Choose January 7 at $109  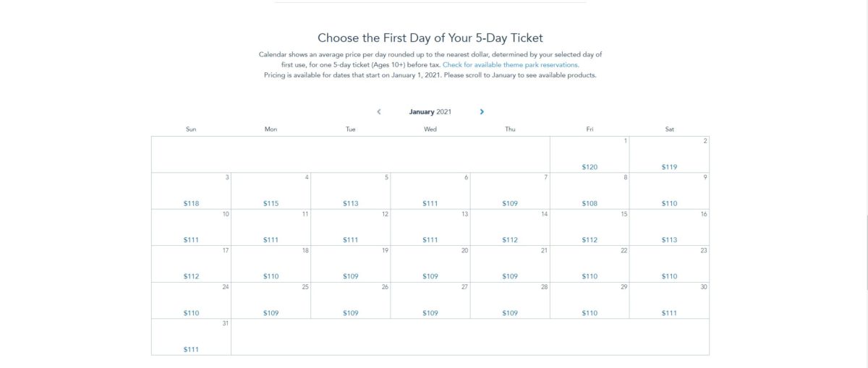pyautogui.click(x=510, y=191)
